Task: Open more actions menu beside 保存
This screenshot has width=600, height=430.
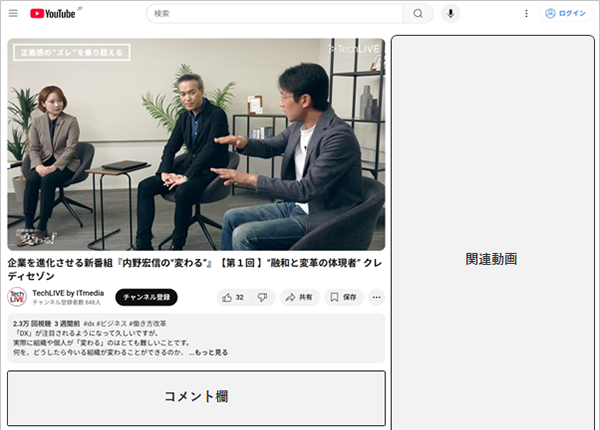Action: pos(377,297)
